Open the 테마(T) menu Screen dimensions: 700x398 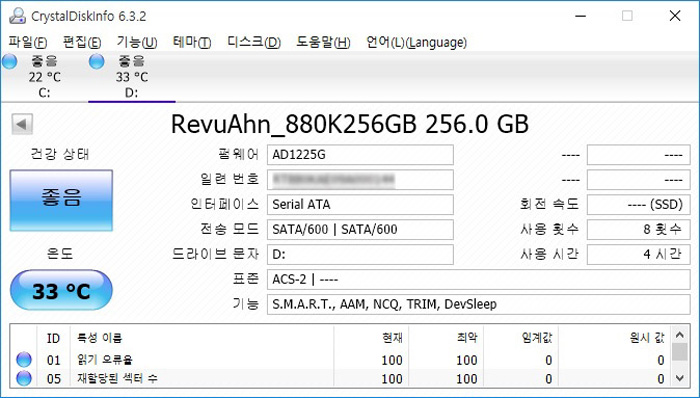click(x=192, y=43)
